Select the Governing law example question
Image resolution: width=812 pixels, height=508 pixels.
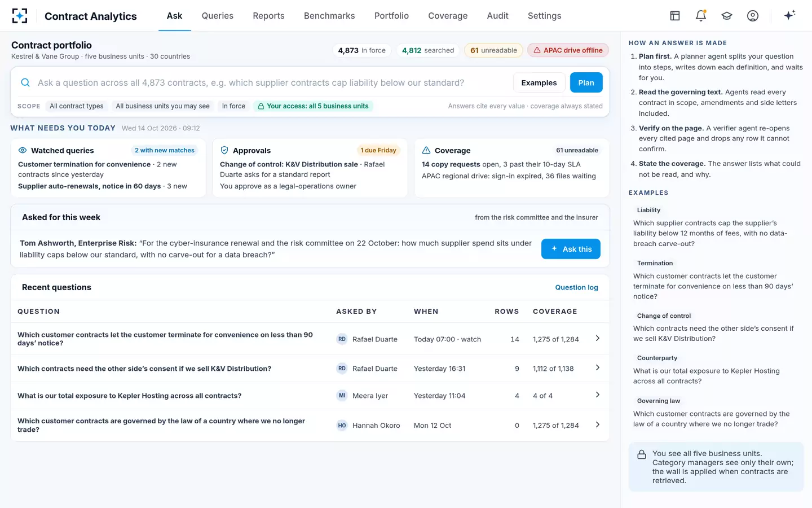point(716,413)
